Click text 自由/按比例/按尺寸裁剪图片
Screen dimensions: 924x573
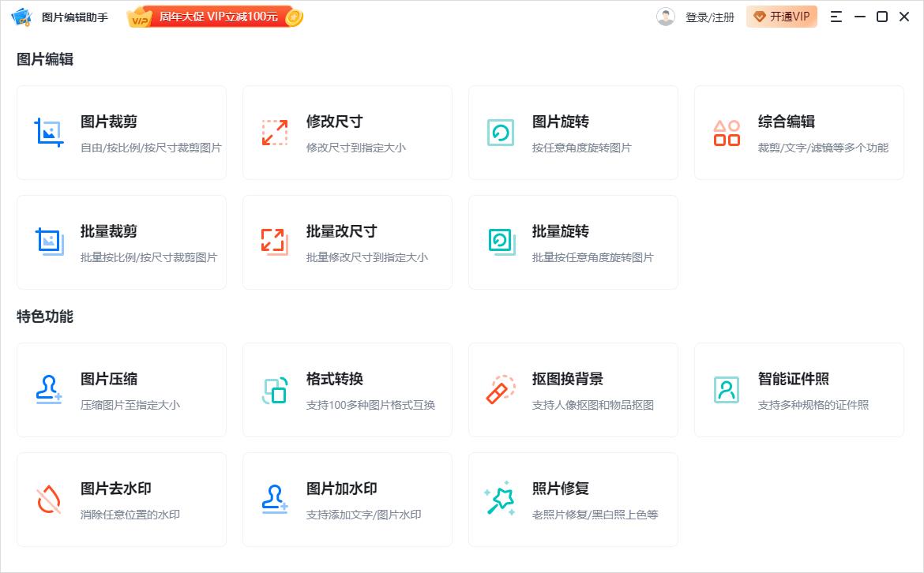(x=151, y=148)
